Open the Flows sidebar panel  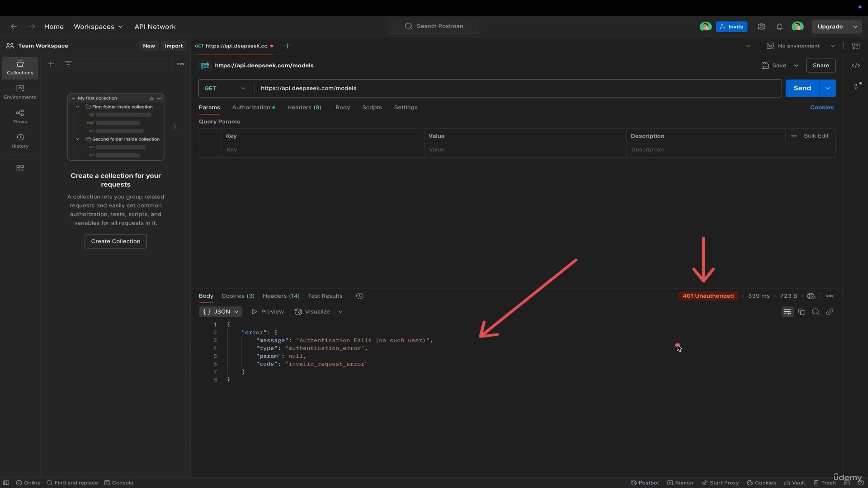pos(20,117)
